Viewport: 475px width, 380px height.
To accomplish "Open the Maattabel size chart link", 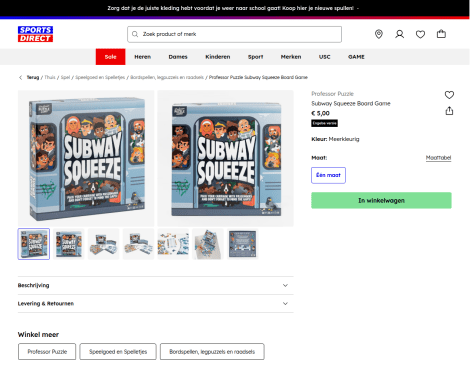I will point(438,158).
